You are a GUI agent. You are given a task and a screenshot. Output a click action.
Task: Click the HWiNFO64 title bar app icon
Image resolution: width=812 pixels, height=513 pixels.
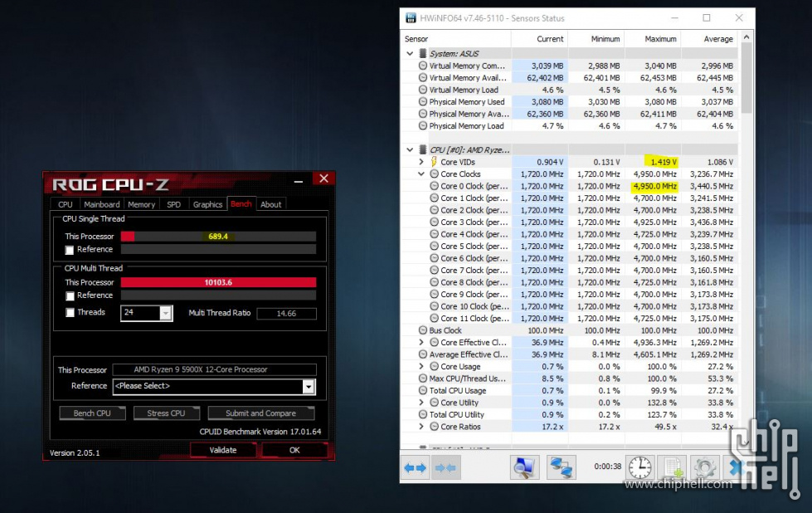click(411, 18)
